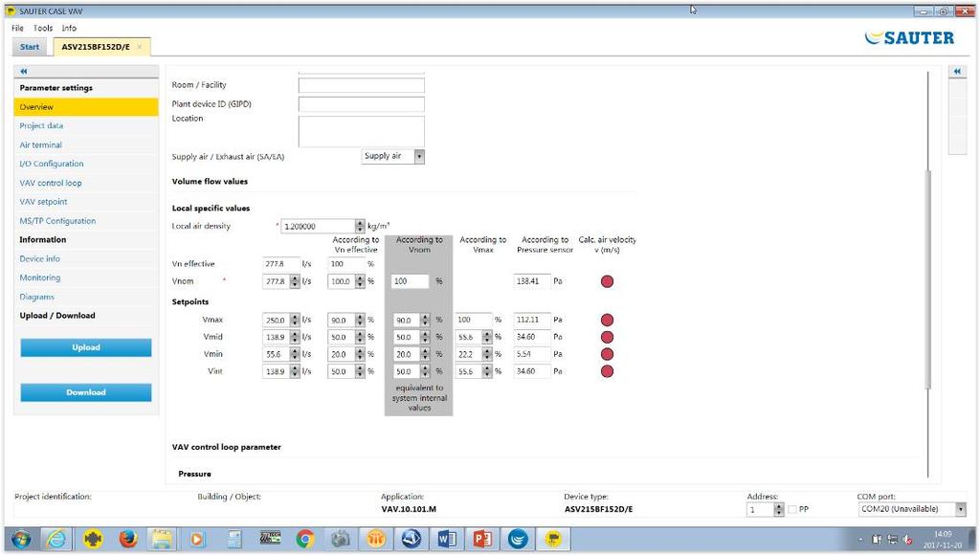Click the Download button
Image resolution: width=980 pixels, height=555 pixels.
pos(86,392)
